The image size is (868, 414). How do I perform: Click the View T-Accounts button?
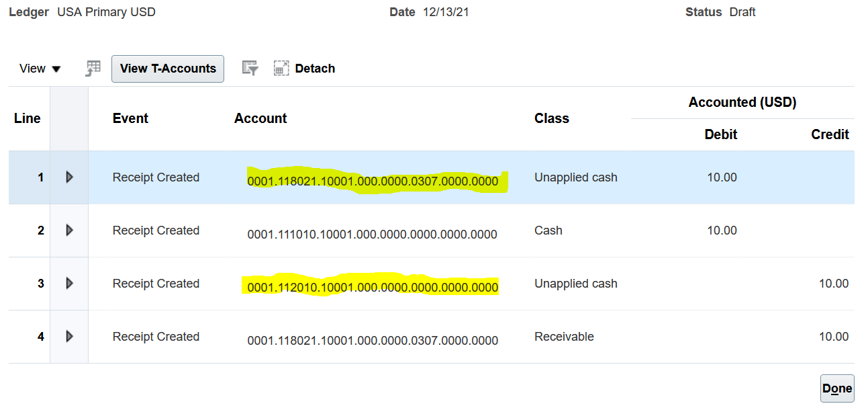pyautogui.click(x=167, y=68)
